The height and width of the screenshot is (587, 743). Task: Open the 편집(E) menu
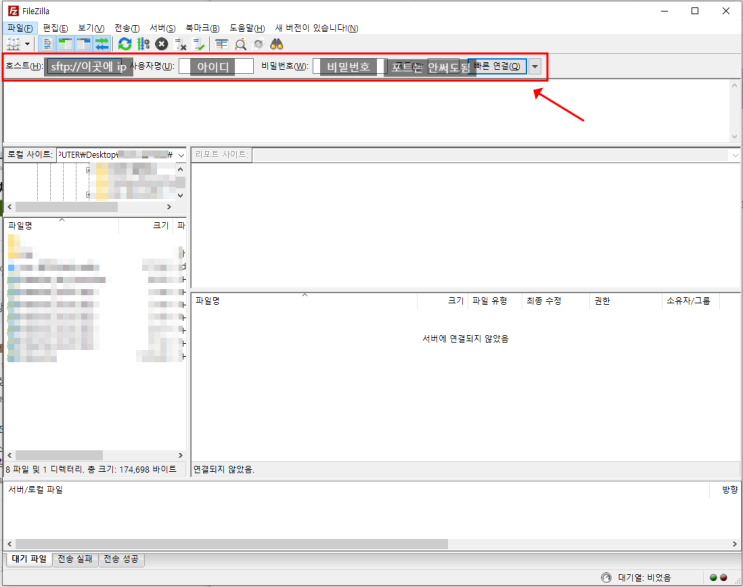point(55,28)
